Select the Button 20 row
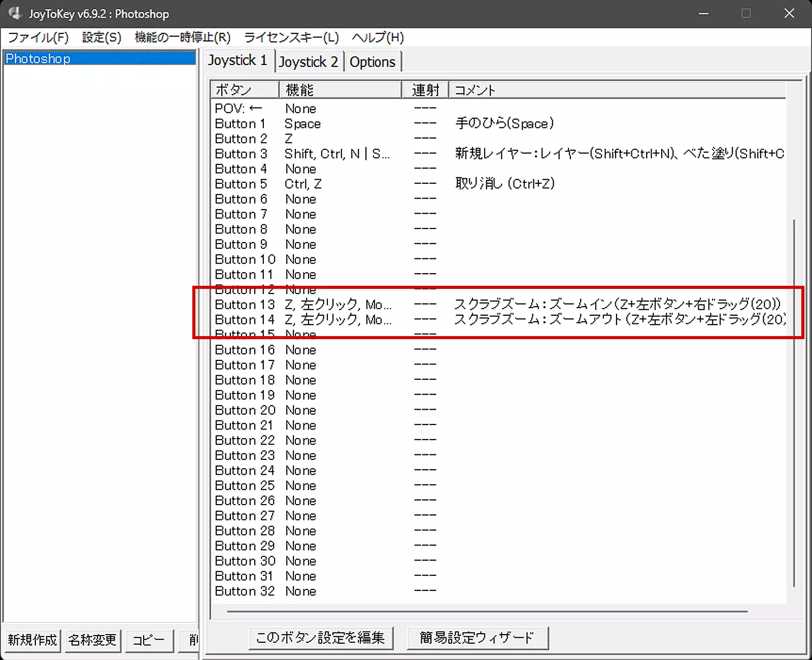Image resolution: width=812 pixels, height=660 pixels. pyautogui.click(x=498, y=410)
